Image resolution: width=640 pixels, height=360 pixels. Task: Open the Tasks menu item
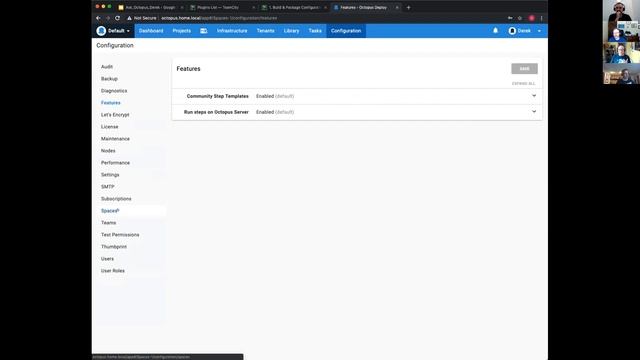pyautogui.click(x=315, y=31)
